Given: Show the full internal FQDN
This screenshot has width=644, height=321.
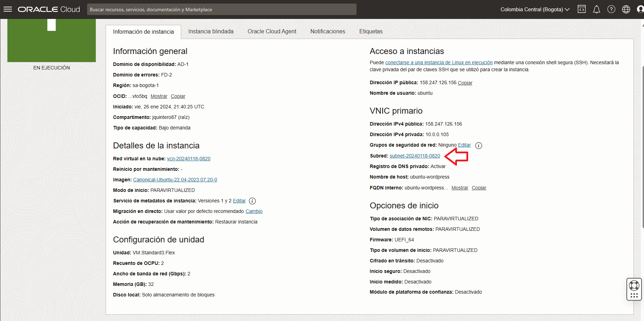Looking at the screenshot, I should pyautogui.click(x=460, y=188).
